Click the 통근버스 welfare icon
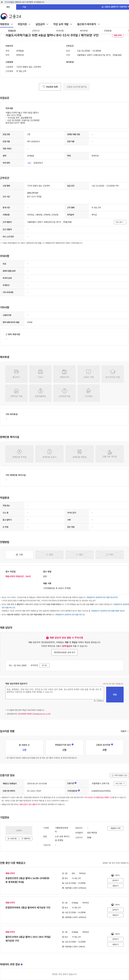The image size is (129, 980). tap(16, 374)
